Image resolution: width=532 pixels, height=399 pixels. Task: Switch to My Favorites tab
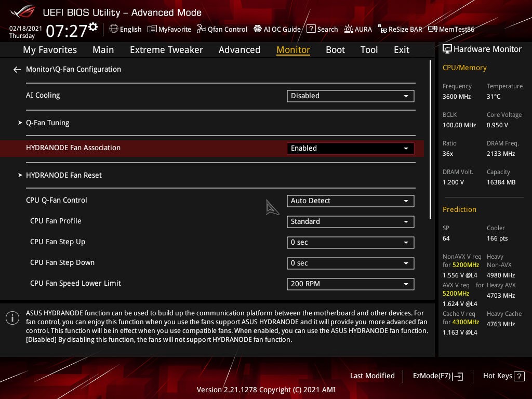[x=50, y=50]
